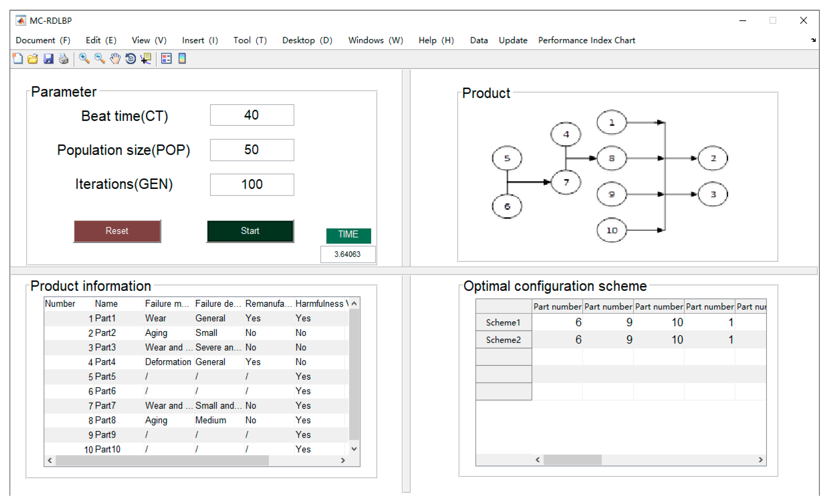828x504 pixels.
Task: Open the Tool (T) menu
Action: point(250,40)
